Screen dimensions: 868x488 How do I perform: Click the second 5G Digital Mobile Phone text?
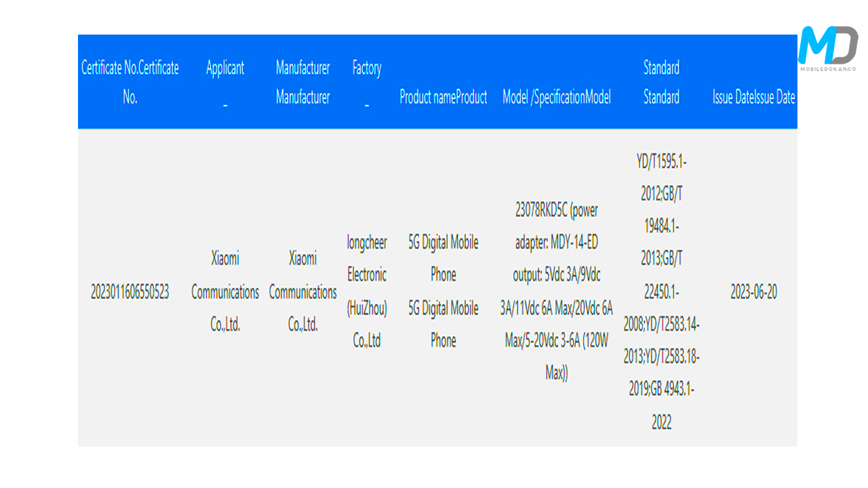point(443,324)
